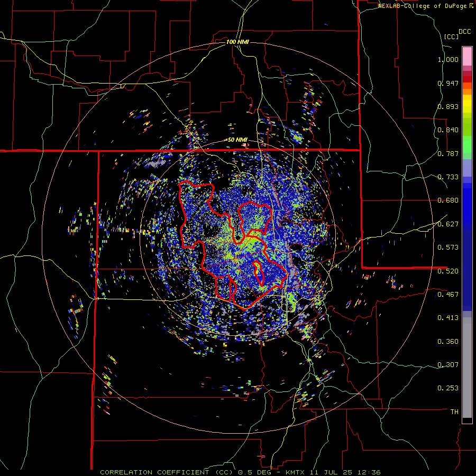Click the 0.307 legend value
476x476 pixels.
[448, 365]
